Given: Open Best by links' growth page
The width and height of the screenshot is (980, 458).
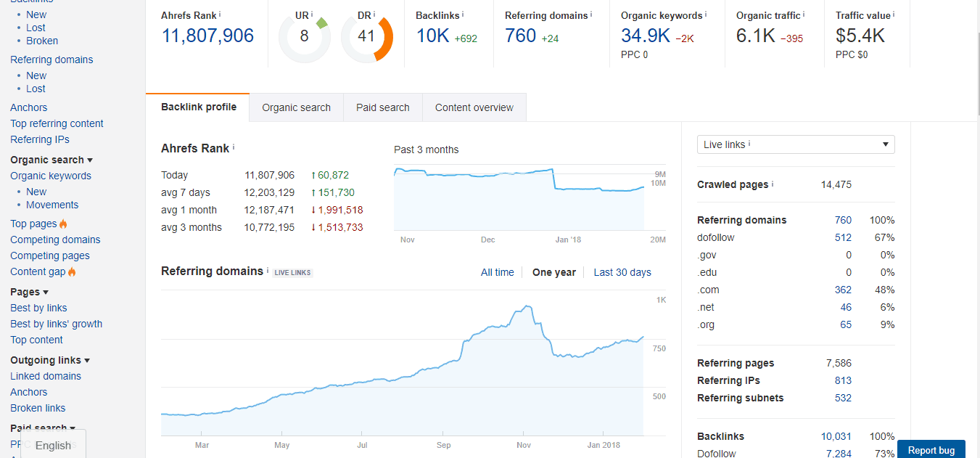Looking at the screenshot, I should click(x=57, y=324).
